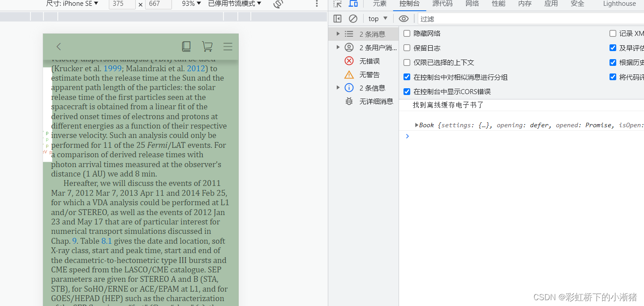Open the Table 8.1 link
This screenshot has height=306, width=644.
click(107, 241)
